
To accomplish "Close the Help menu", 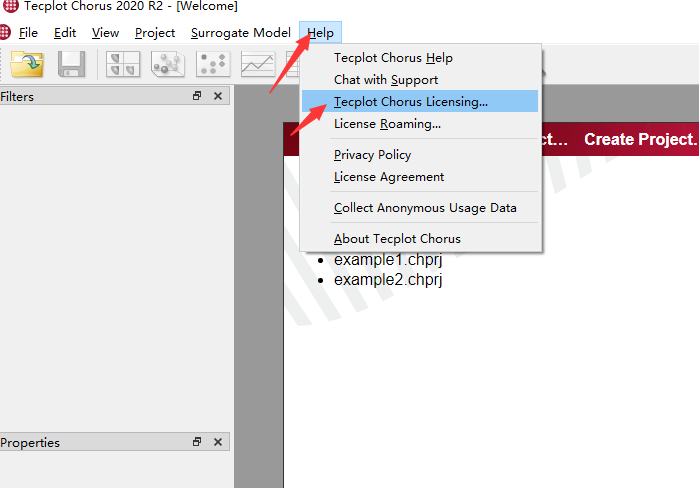I will pyautogui.click(x=321, y=33).
